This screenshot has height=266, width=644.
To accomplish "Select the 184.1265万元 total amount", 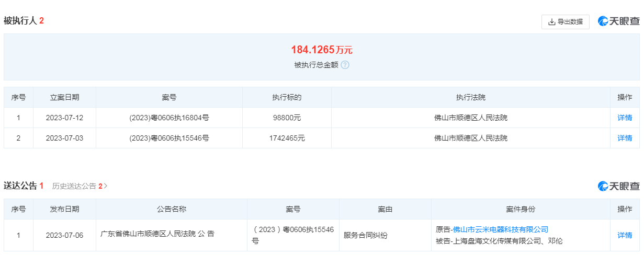I will [x=321, y=50].
